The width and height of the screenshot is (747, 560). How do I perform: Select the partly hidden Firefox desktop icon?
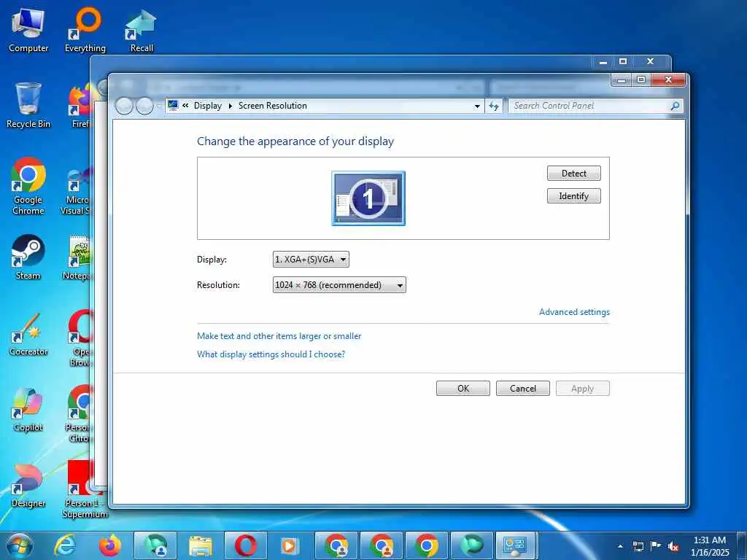tap(79, 106)
